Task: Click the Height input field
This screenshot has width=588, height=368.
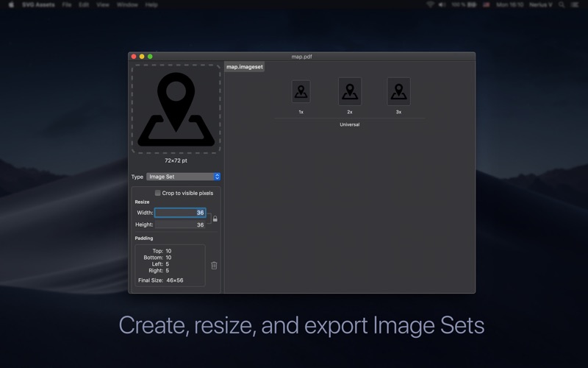Action: click(180, 224)
